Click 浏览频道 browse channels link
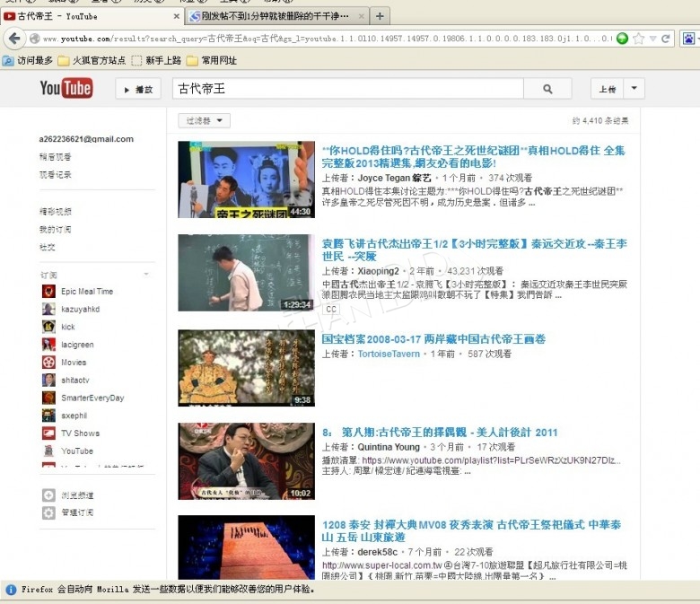 (78, 495)
